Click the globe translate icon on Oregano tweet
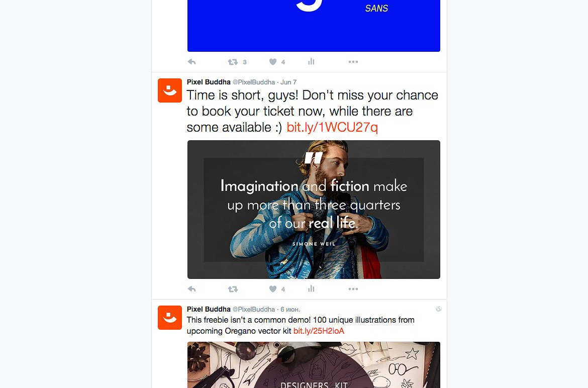Viewport: 588px width, 388px height. (x=438, y=309)
